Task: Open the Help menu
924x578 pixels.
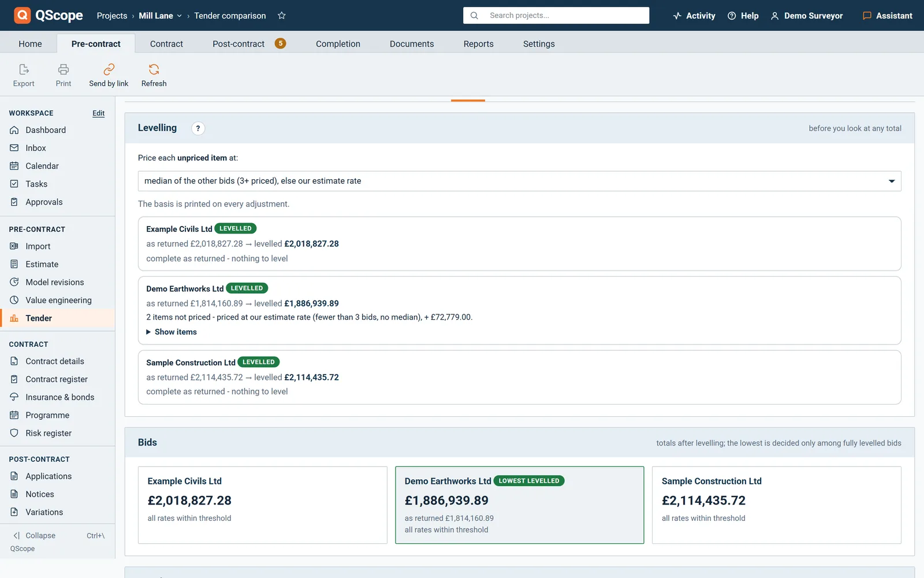Action: (743, 16)
